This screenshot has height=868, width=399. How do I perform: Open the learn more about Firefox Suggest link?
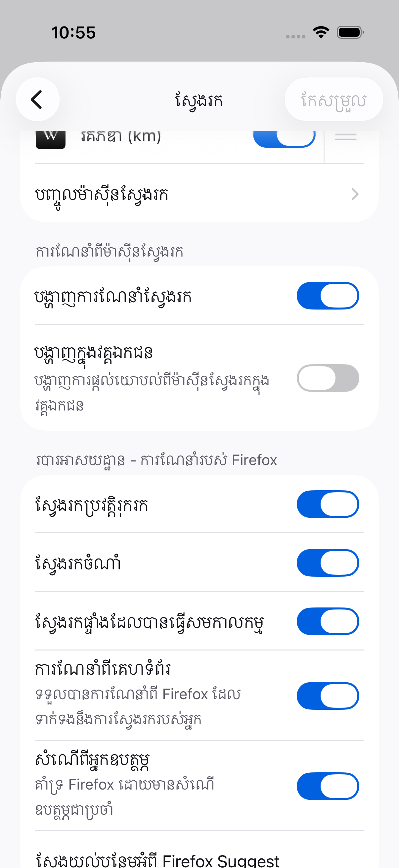(x=157, y=859)
